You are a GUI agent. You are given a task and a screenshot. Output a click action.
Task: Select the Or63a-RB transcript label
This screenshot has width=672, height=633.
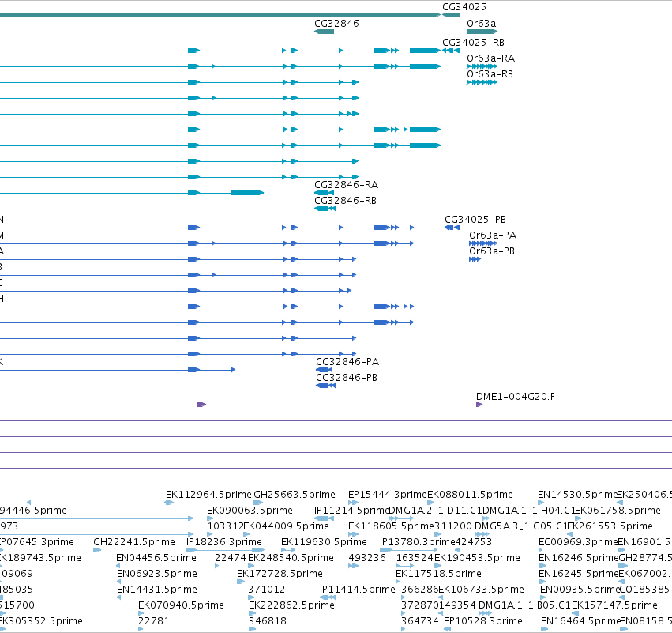click(x=490, y=74)
